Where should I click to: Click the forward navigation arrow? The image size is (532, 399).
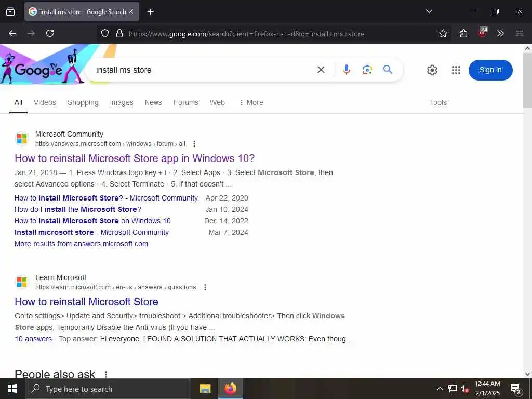(x=31, y=33)
